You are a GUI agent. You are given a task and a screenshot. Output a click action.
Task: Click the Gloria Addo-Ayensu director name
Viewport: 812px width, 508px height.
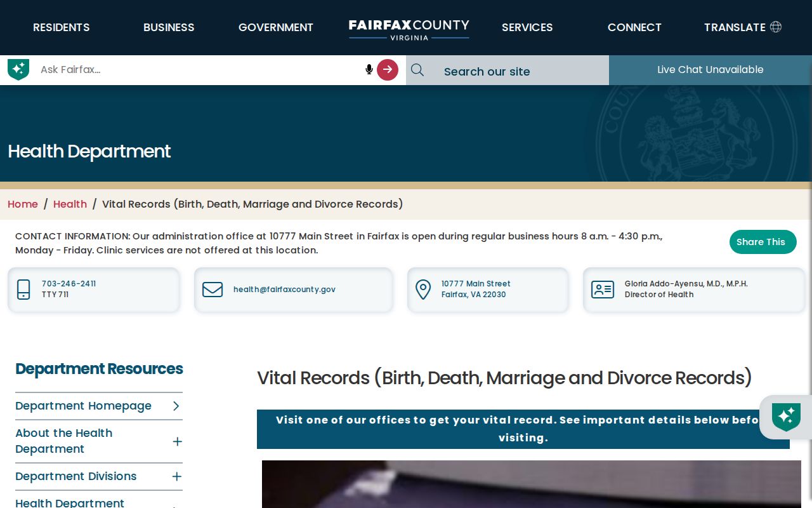pos(686,284)
